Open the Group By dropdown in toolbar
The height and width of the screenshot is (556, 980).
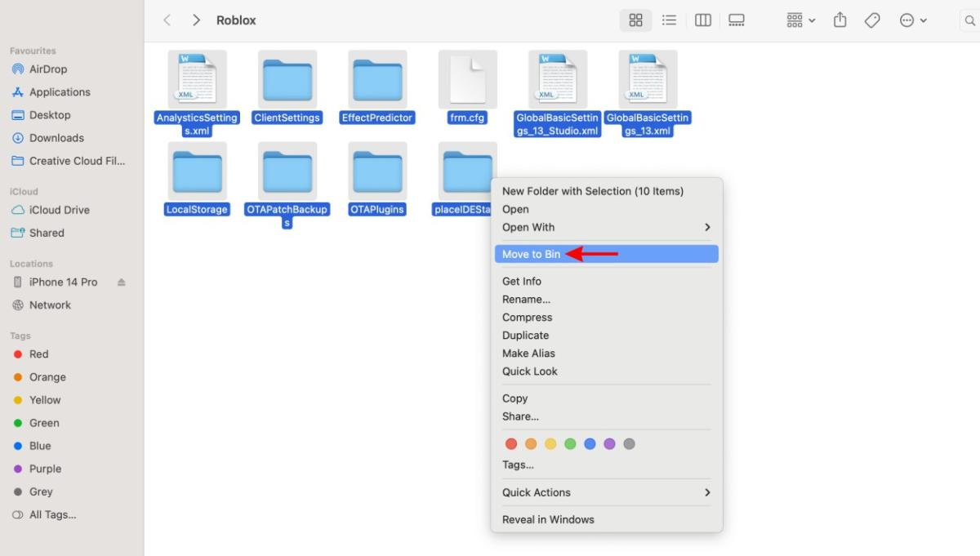(800, 20)
